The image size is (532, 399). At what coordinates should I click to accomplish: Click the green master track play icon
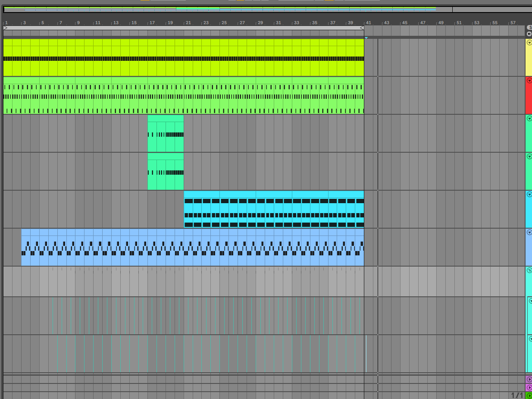(x=529, y=396)
